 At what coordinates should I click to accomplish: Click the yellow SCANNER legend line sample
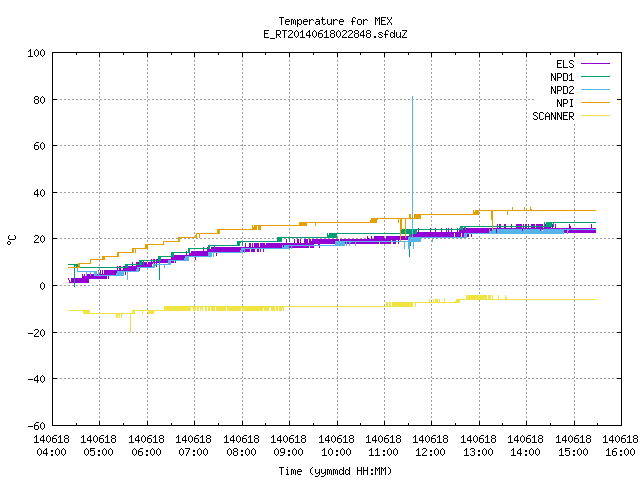595,116
